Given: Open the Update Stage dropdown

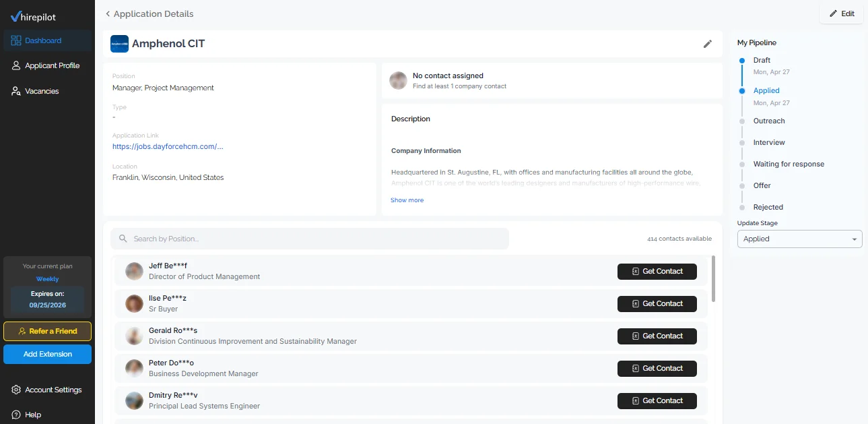Looking at the screenshot, I should pyautogui.click(x=799, y=239).
